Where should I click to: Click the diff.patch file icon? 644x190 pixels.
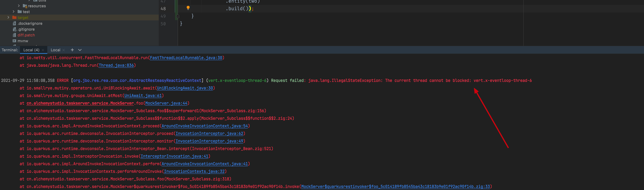coord(15,35)
